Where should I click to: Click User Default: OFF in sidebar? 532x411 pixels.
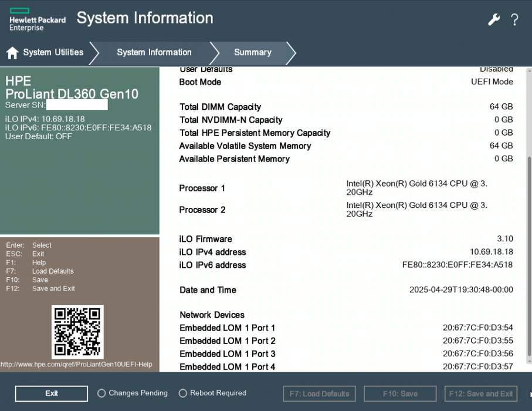(x=38, y=137)
